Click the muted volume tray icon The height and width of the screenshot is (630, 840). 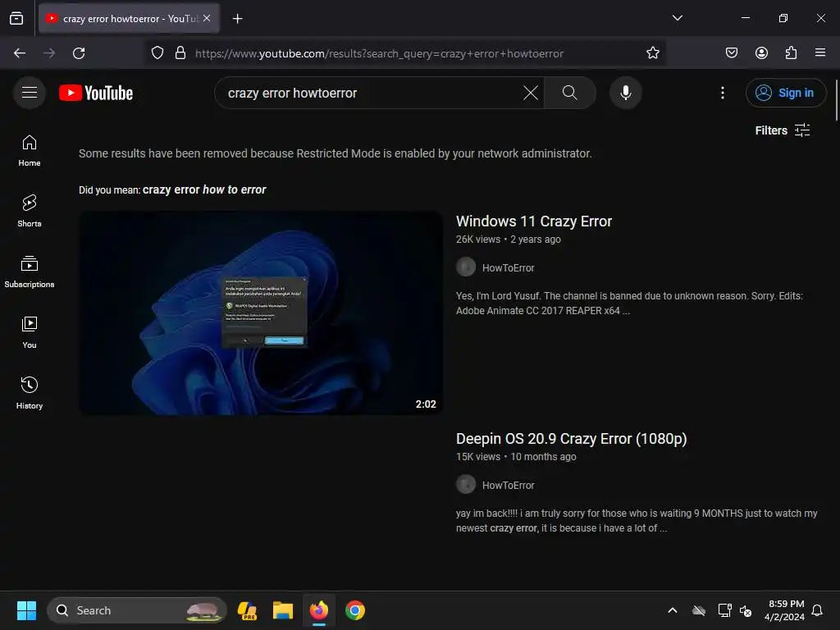(745, 610)
